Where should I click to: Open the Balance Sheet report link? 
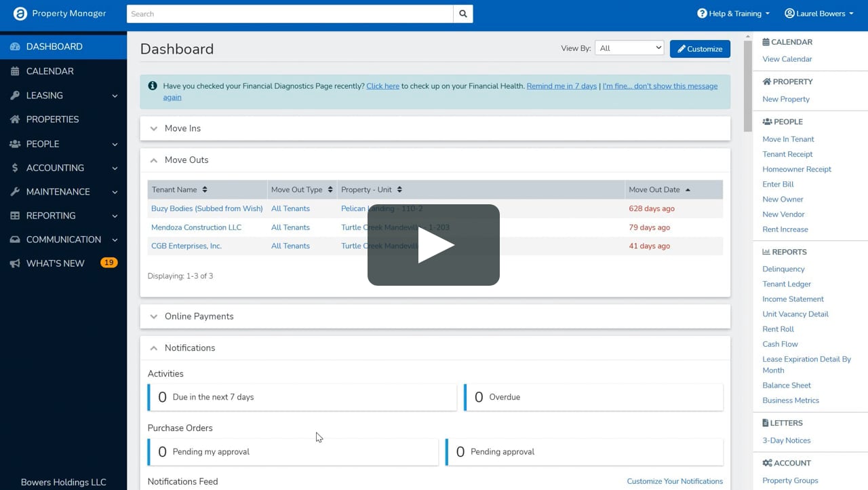click(x=787, y=385)
